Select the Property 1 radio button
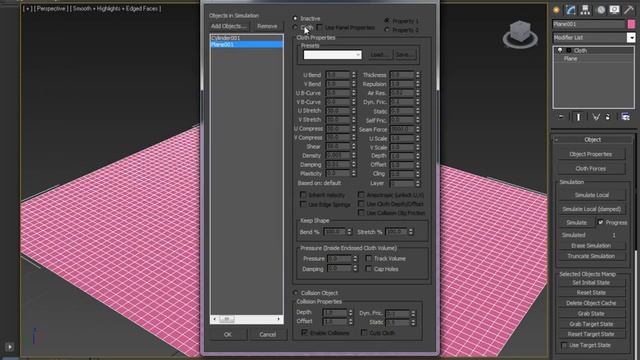This screenshot has height=360, width=640. click(387, 20)
